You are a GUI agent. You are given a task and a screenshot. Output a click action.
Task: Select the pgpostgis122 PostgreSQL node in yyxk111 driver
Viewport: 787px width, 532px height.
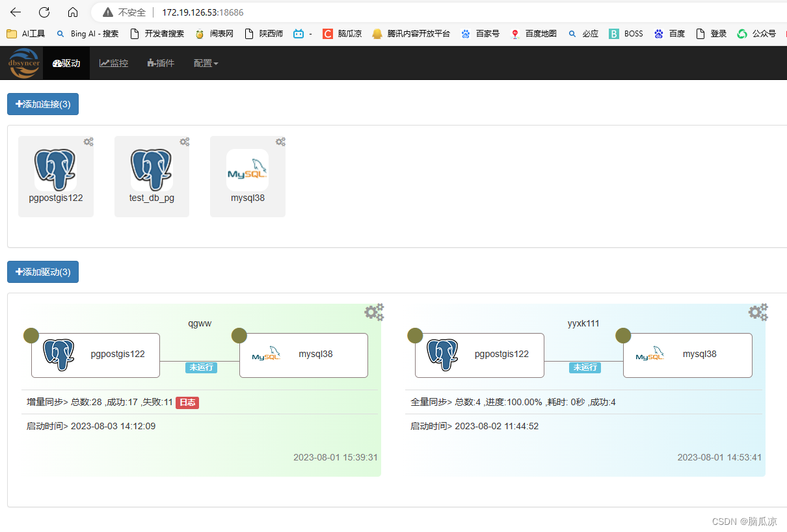(479, 355)
